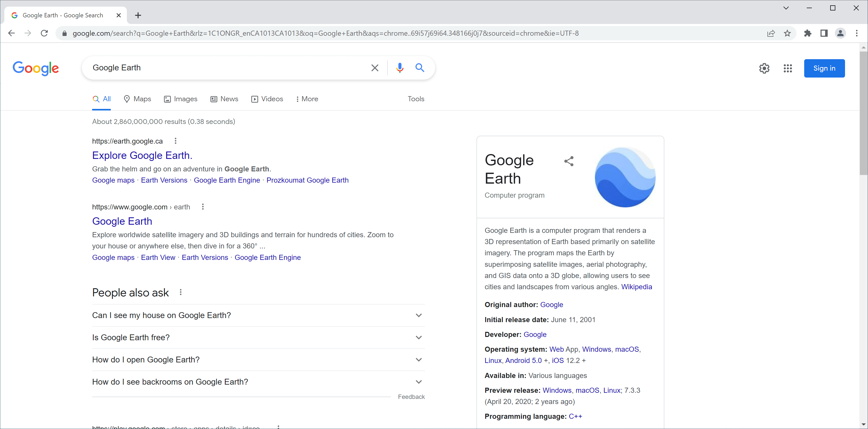The image size is (868, 429).
Task: Reload the current page
Action: [44, 33]
